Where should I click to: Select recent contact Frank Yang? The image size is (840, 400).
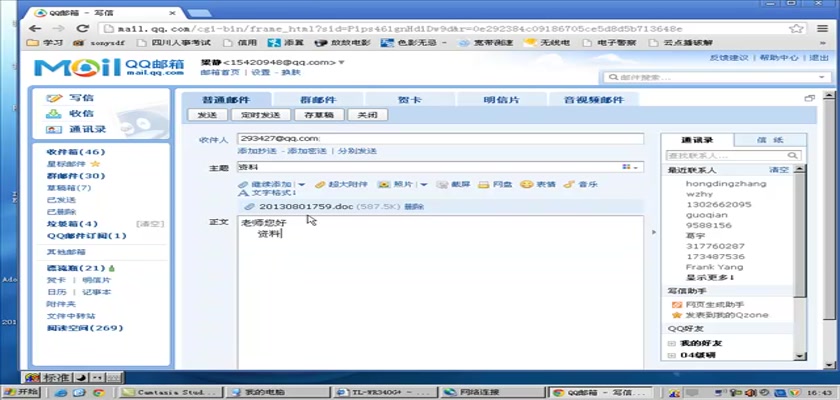point(714,267)
